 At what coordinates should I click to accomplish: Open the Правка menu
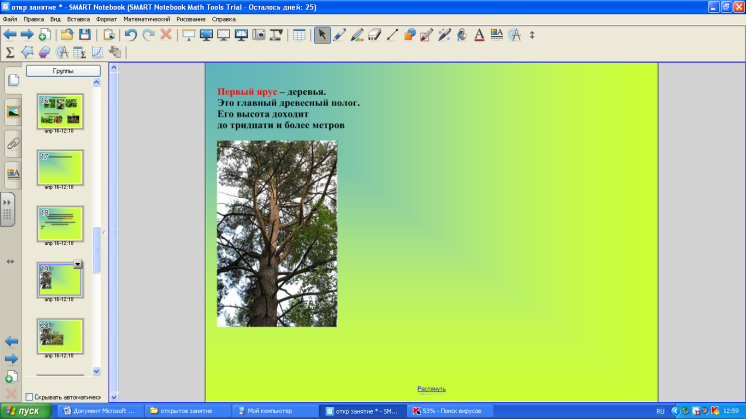coord(34,19)
